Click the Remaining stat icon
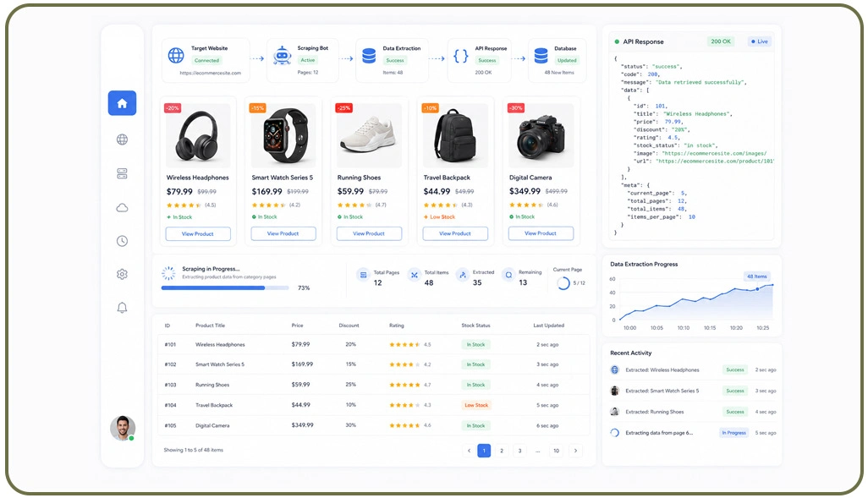This screenshot has width=868, height=498. click(508, 275)
